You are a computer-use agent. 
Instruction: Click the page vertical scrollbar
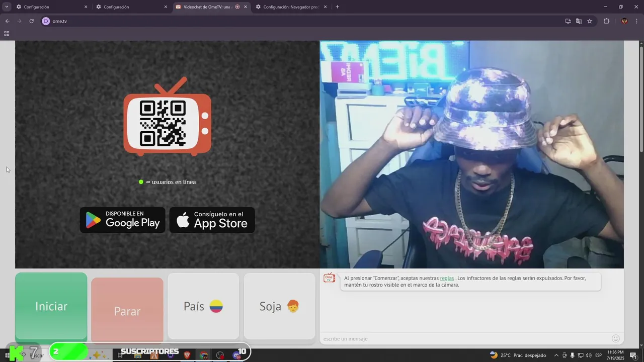tap(641, 100)
